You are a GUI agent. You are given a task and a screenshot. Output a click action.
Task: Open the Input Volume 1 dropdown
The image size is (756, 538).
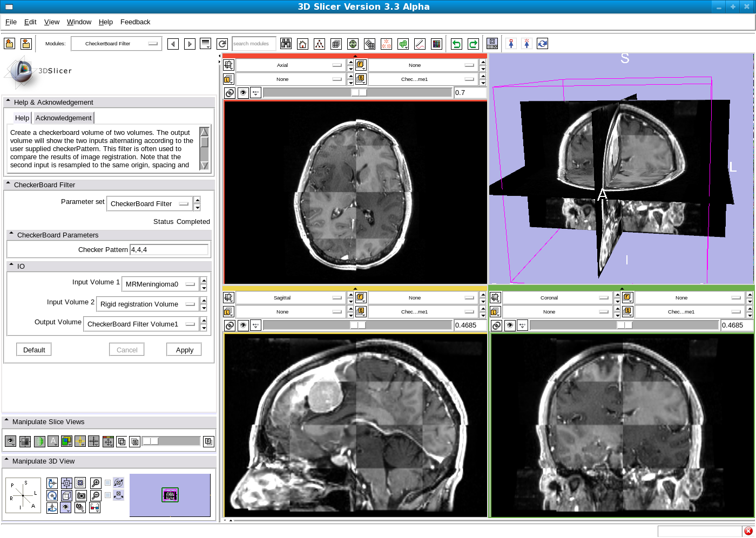161,284
